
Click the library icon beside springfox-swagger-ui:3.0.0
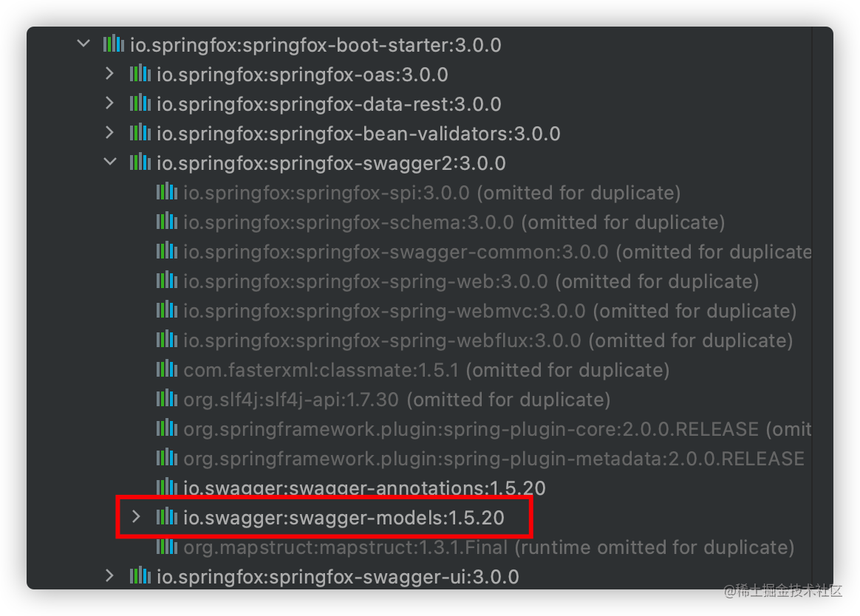pyautogui.click(x=140, y=576)
